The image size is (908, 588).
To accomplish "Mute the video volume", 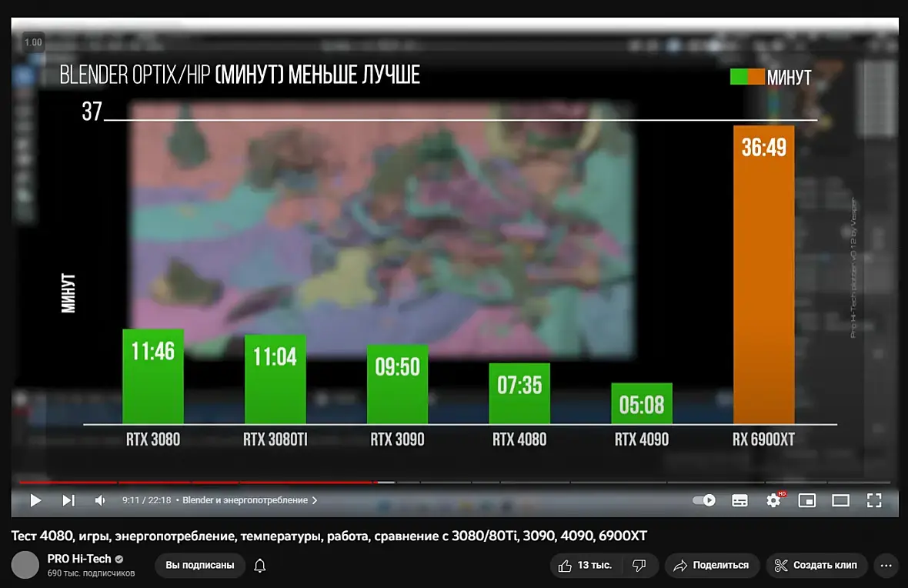I will coord(100,500).
